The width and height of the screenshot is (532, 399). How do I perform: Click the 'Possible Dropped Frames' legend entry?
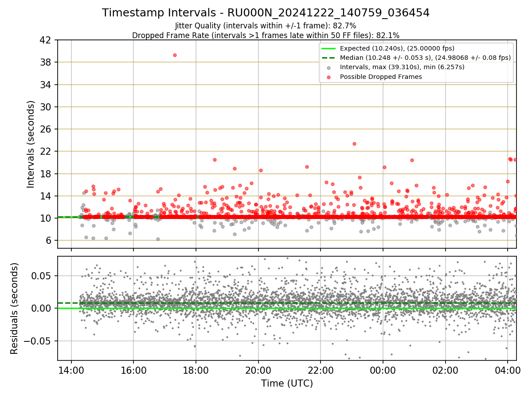(x=381, y=77)
